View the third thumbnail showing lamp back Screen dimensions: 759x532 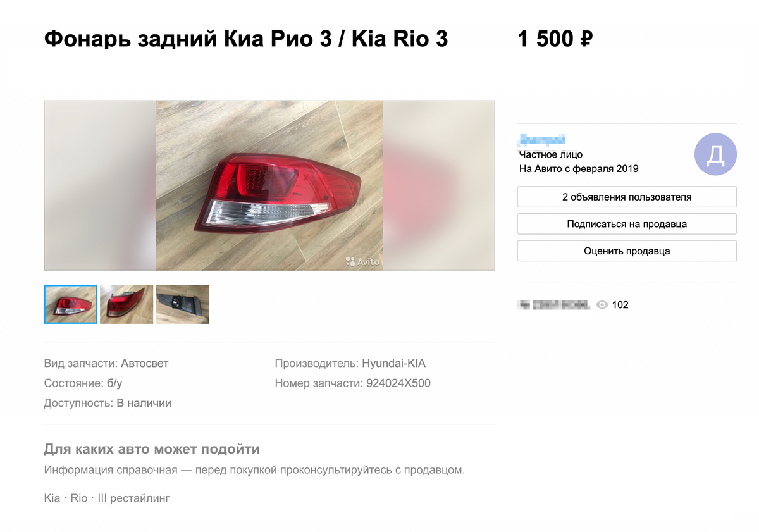tap(182, 304)
